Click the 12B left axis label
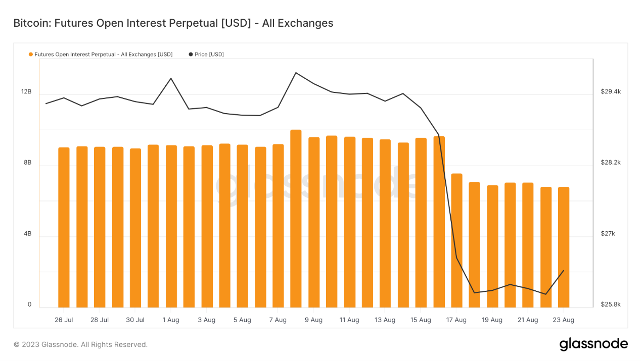This screenshot has width=644, height=361. point(26,92)
